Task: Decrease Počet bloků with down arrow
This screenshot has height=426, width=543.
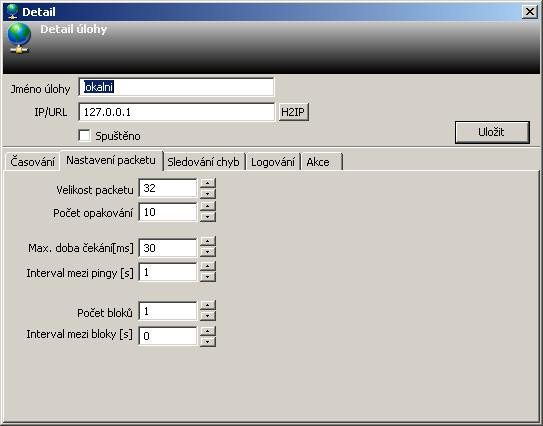Action: (x=208, y=316)
